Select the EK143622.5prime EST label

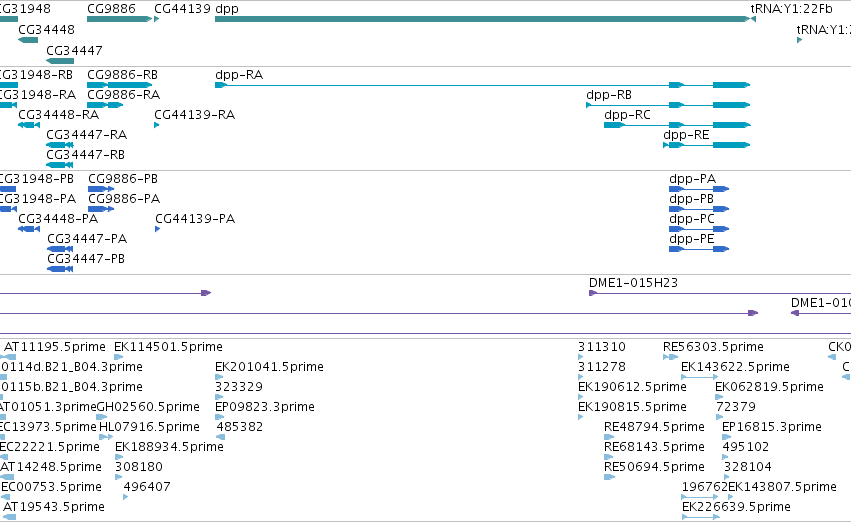click(x=735, y=367)
